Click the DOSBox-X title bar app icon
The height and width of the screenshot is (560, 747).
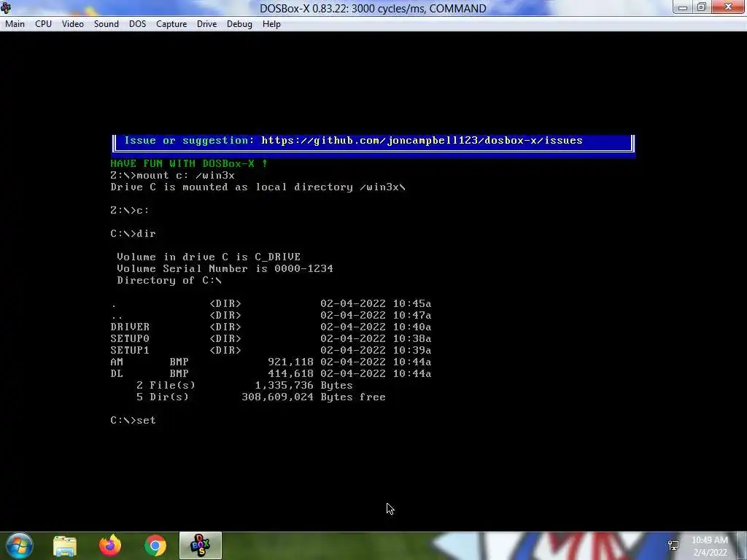(x=6, y=7)
